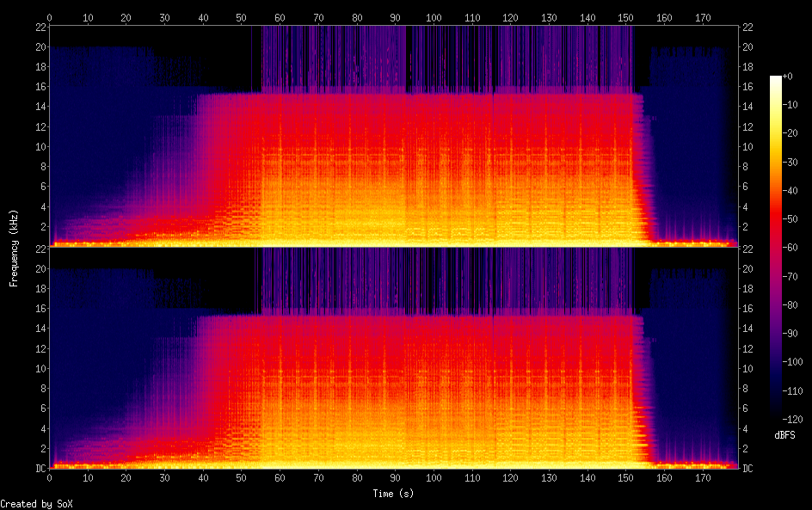Click the dBFS color scale bar

pos(776,248)
